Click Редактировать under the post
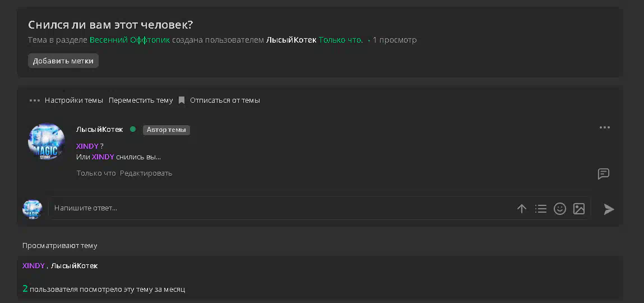The height and width of the screenshot is (303, 644). [146, 173]
